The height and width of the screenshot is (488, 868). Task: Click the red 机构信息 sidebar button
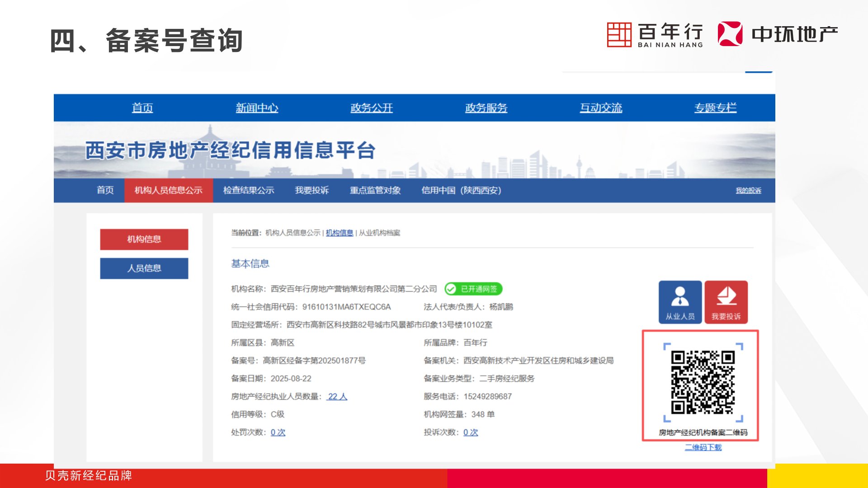pyautogui.click(x=144, y=239)
